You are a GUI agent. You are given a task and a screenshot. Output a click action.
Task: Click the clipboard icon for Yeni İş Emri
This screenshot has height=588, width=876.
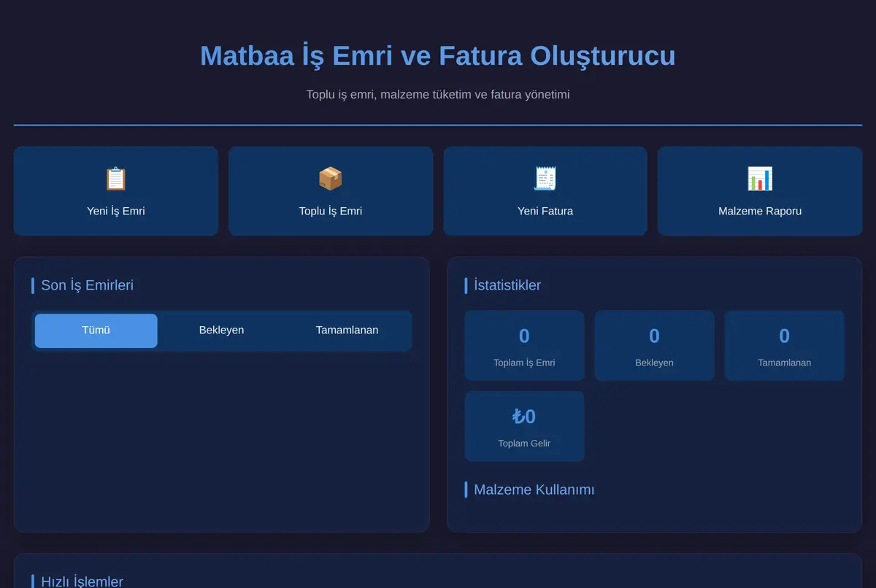tap(116, 179)
